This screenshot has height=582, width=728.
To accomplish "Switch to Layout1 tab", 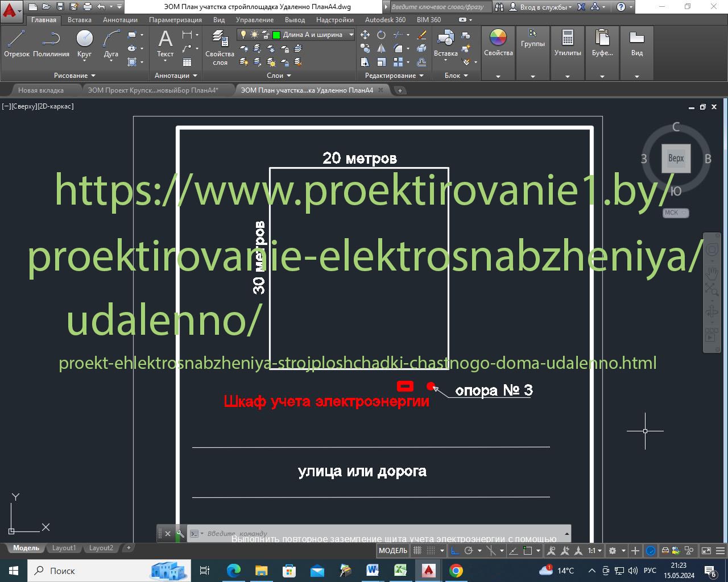I will [64, 548].
